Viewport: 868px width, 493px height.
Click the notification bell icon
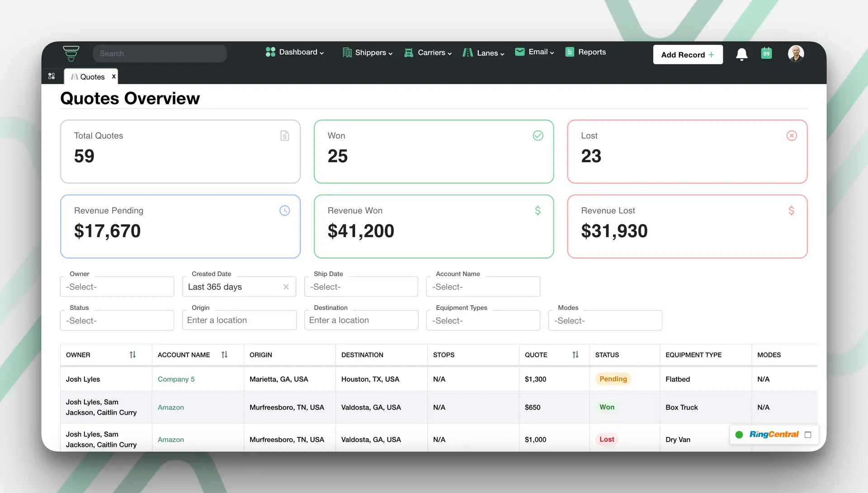coord(741,53)
